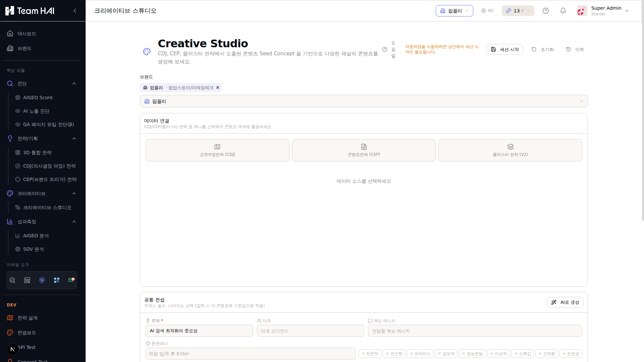Open CDJ(의사결정 여정) 전략 page

click(x=46, y=166)
